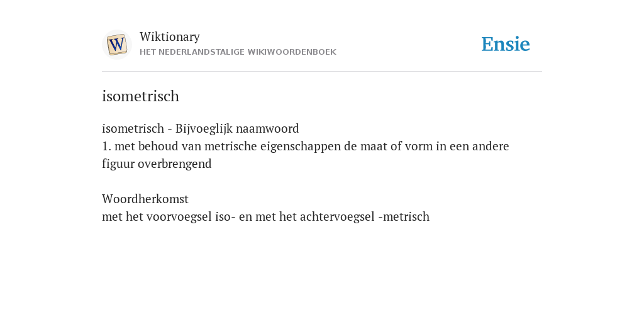Open the Ensie logo link
644x322 pixels.
[x=506, y=44]
